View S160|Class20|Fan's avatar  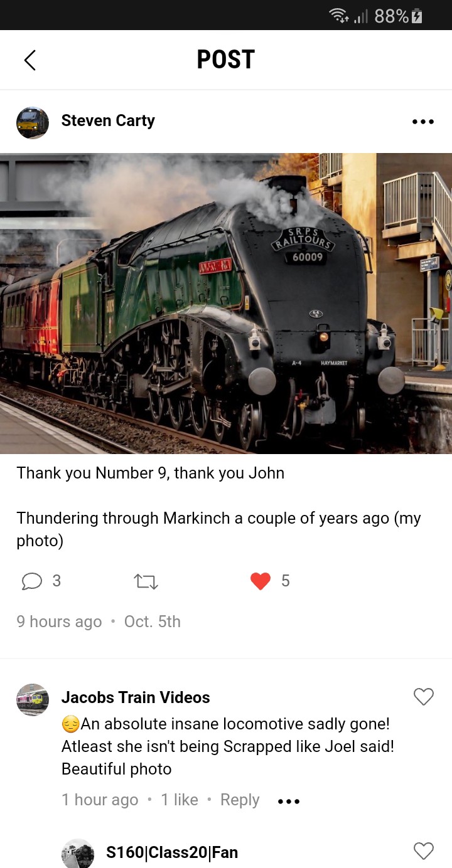tap(78, 853)
